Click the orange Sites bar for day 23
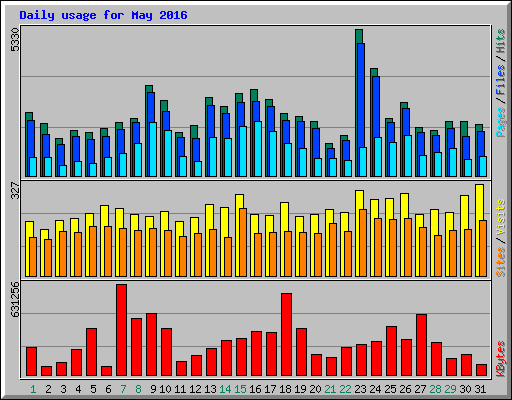The height and width of the screenshot is (400, 512). pyautogui.click(x=363, y=243)
